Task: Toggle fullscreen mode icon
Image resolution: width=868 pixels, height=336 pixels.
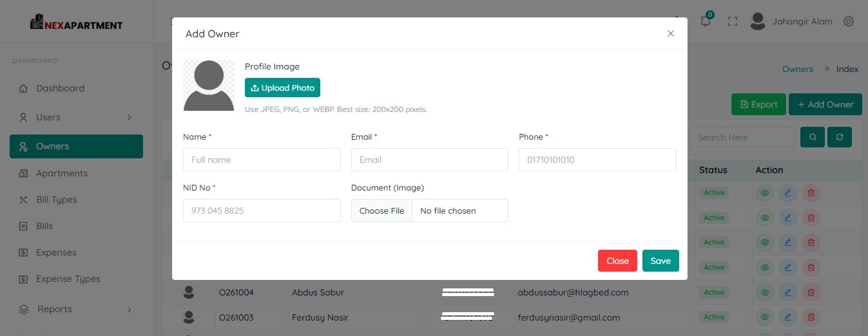Action: click(x=732, y=21)
